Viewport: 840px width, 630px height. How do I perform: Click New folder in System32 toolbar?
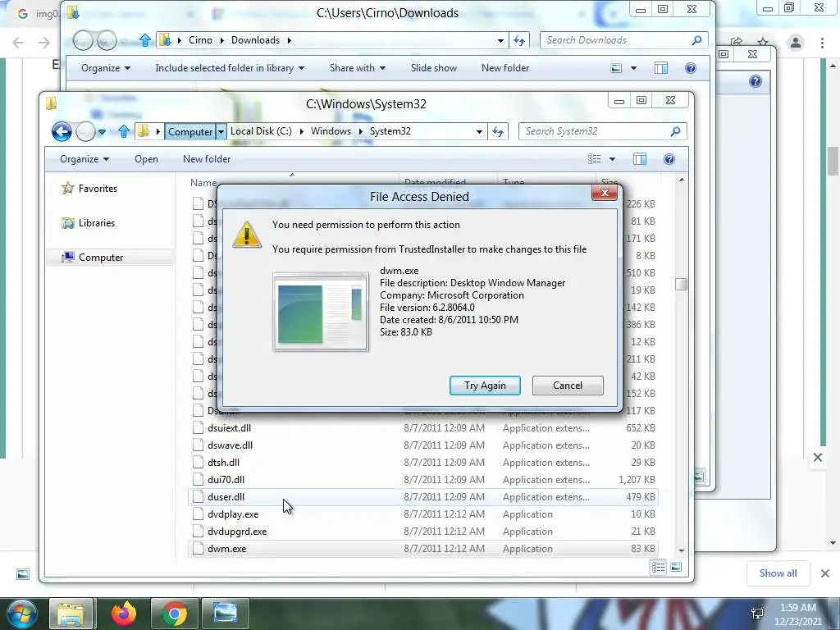point(207,159)
